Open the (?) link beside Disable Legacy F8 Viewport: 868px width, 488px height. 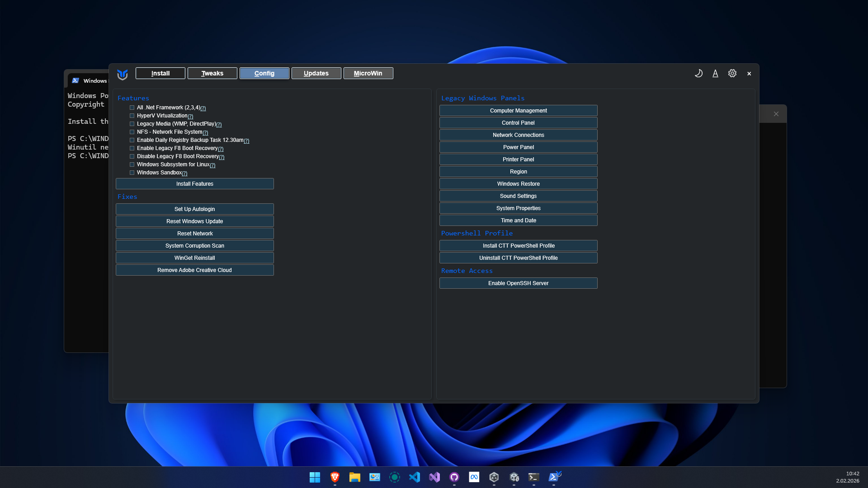click(x=222, y=157)
